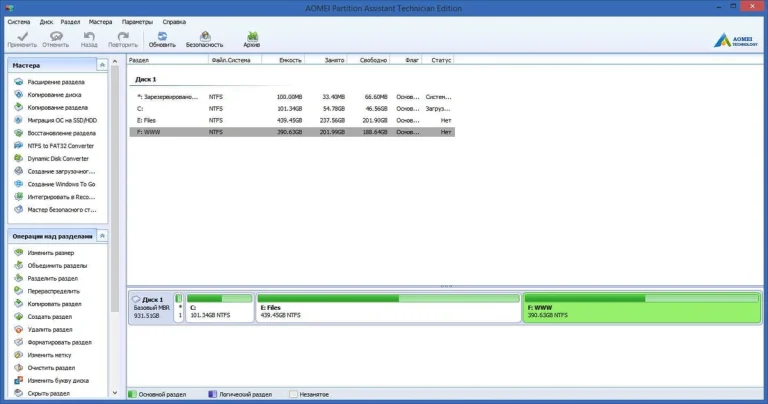Sort by Емкость column header

point(283,60)
